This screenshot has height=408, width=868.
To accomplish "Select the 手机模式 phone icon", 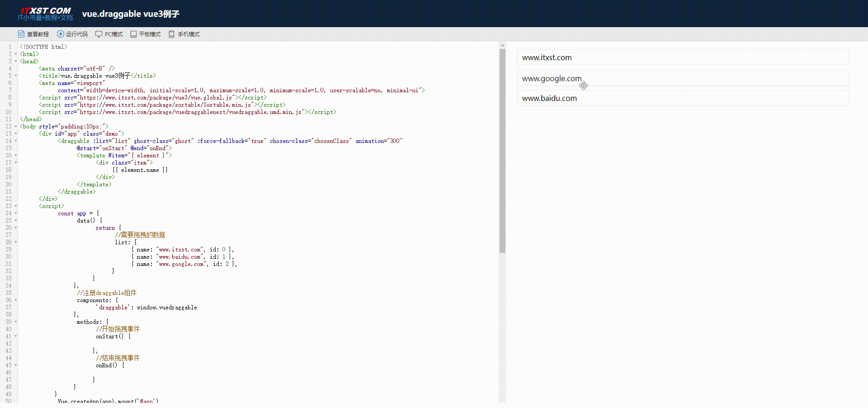I will pos(171,34).
